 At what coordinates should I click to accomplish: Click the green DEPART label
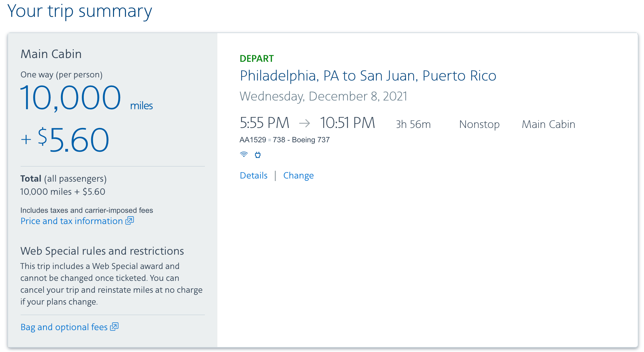point(256,58)
